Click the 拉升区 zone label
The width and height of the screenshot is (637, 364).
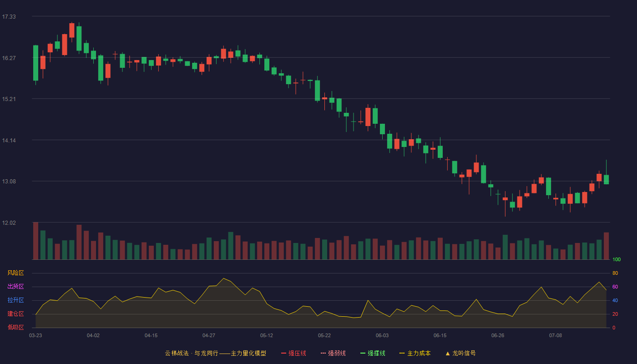(x=15, y=300)
